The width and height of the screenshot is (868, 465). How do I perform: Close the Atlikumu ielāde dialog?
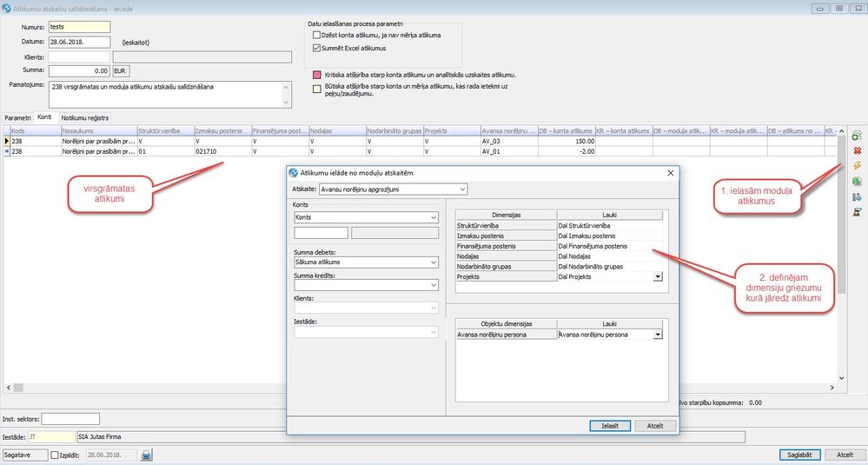[670, 173]
